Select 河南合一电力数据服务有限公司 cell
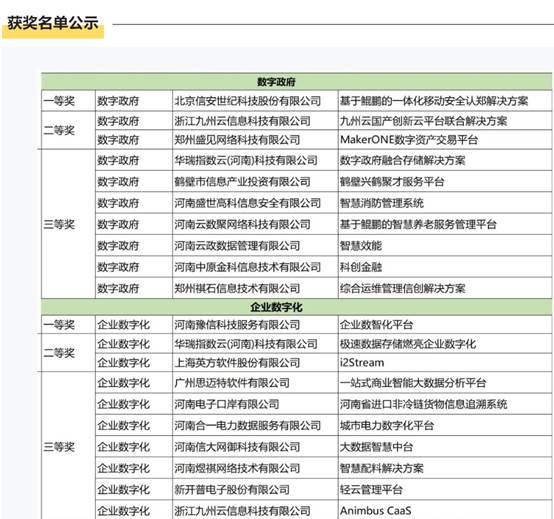Screen dimensions: 554x519 click(x=255, y=425)
